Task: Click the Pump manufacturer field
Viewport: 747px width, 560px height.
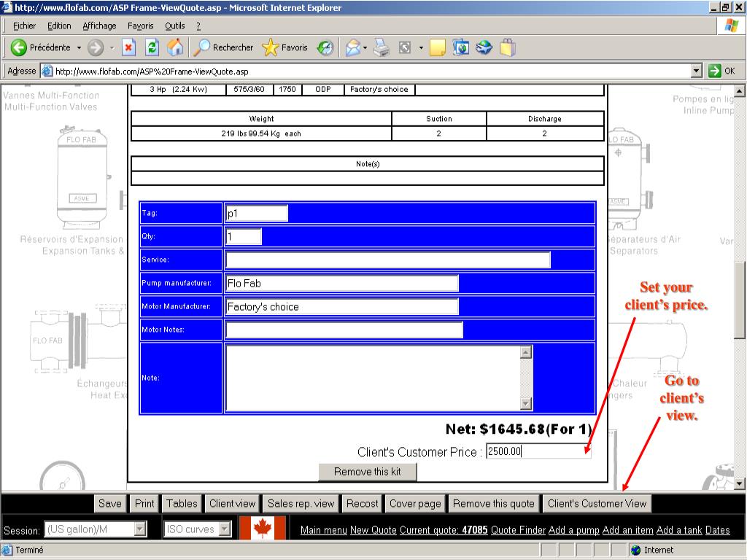Action: coord(342,284)
